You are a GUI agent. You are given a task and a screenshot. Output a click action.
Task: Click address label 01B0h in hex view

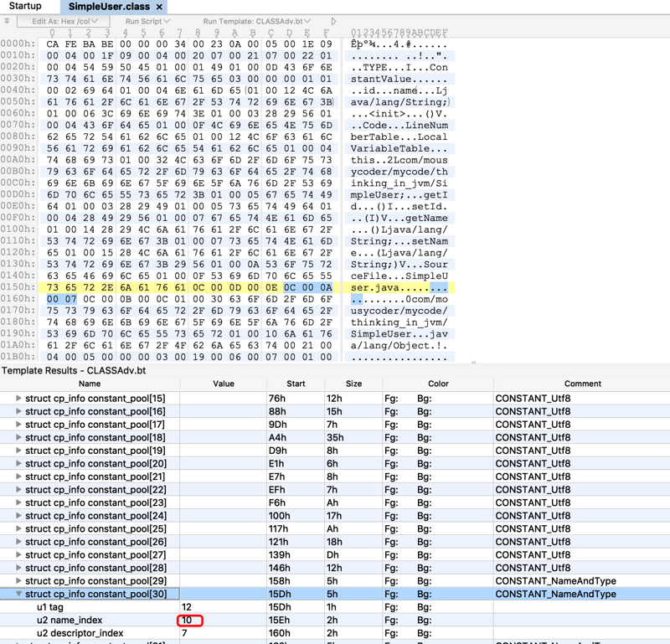click(x=18, y=357)
